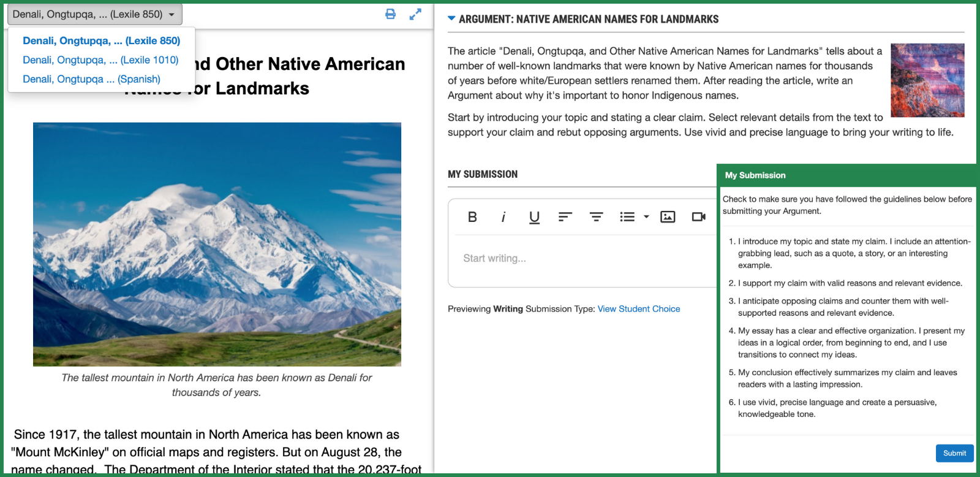
Task: Open list style dropdown arrow
Action: tap(646, 216)
